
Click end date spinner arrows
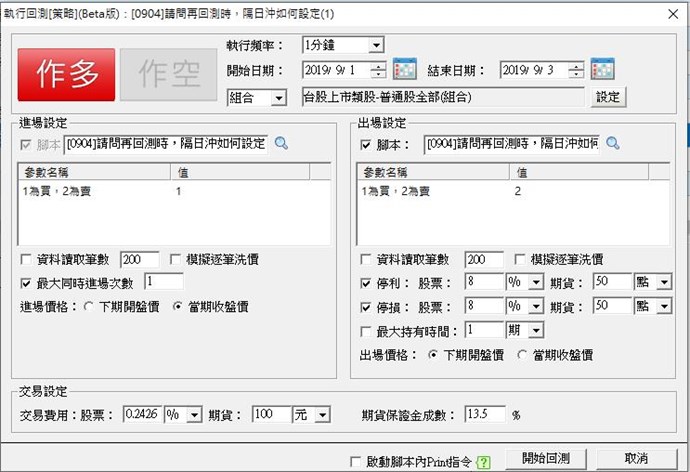576,70
